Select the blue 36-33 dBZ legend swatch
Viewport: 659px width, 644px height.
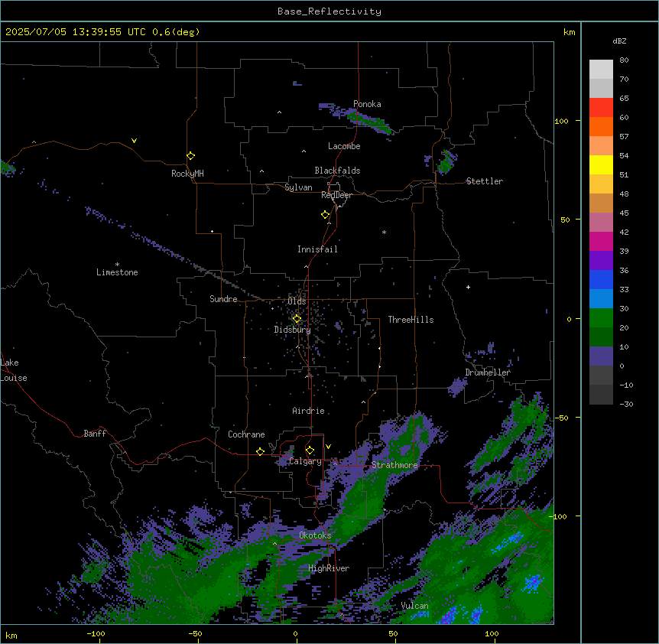point(601,279)
